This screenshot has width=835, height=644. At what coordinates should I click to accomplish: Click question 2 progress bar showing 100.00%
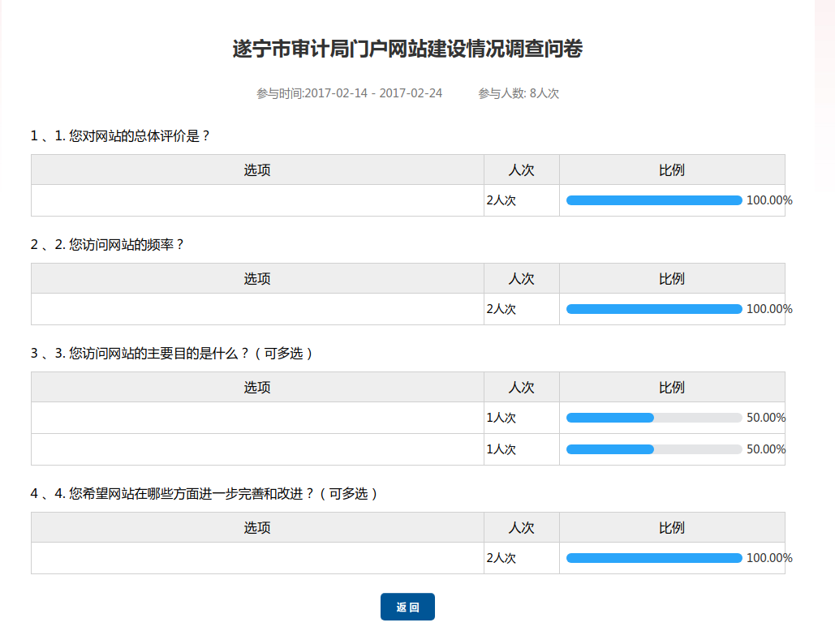click(654, 309)
